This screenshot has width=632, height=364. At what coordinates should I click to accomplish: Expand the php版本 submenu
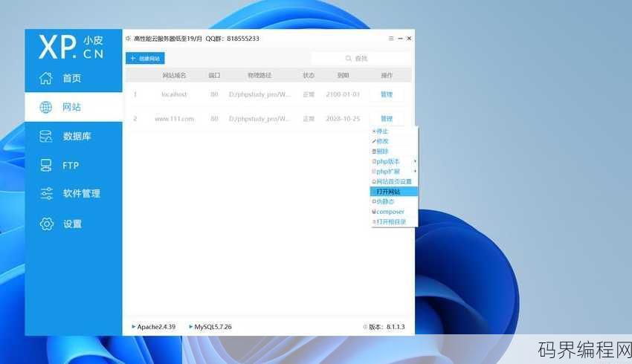394,161
